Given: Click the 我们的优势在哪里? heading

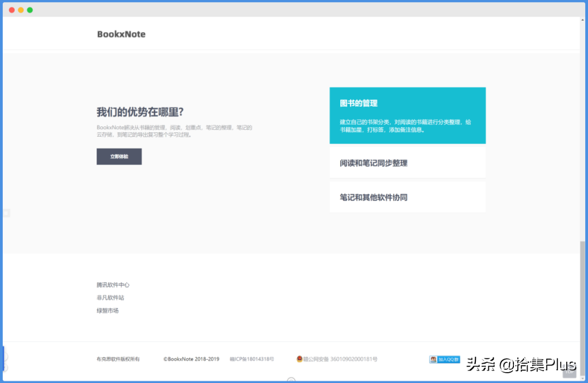Looking at the screenshot, I should pos(140,112).
